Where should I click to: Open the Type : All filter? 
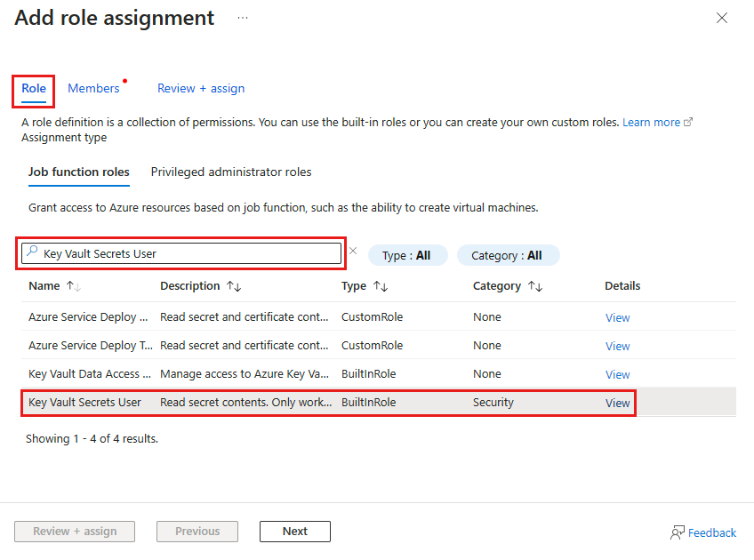click(407, 254)
